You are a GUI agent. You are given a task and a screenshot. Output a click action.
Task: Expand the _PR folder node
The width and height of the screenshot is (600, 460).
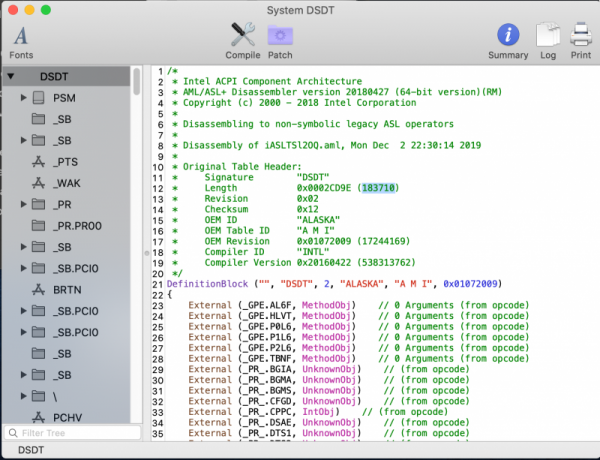(x=24, y=204)
